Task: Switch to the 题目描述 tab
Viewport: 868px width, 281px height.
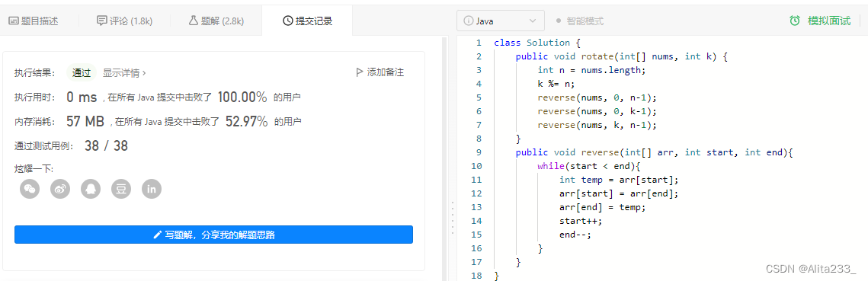Action: (34, 21)
